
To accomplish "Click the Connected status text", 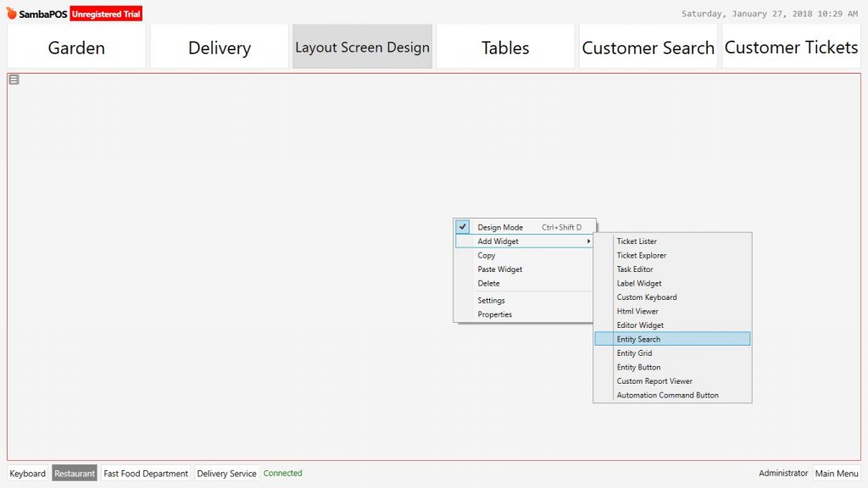I will (x=283, y=473).
